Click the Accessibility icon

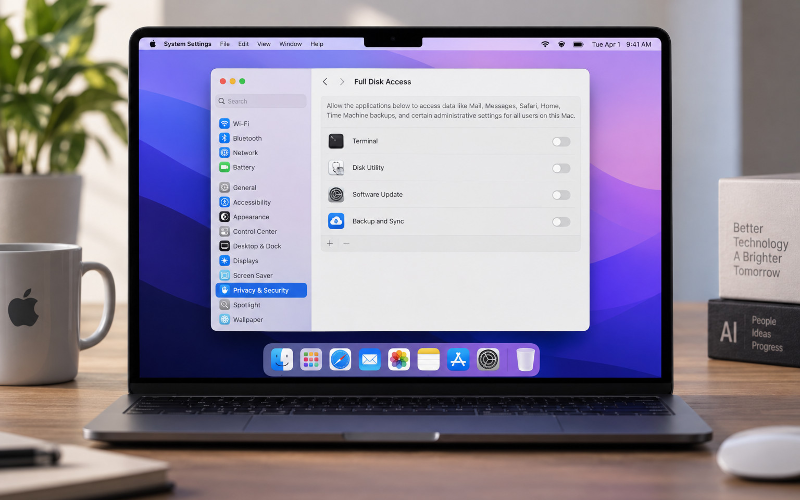coord(224,202)
